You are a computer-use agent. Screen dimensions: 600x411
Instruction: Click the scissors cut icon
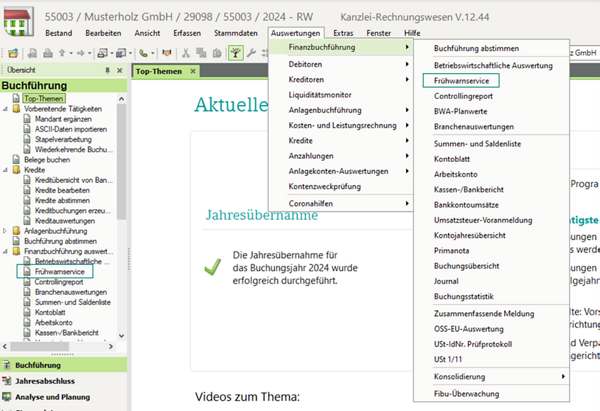(x=186, y=53)
